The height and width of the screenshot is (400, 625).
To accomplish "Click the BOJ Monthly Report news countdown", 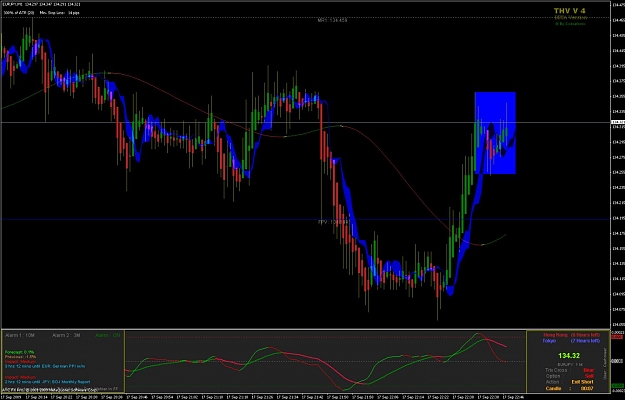I will pos(47,382).
